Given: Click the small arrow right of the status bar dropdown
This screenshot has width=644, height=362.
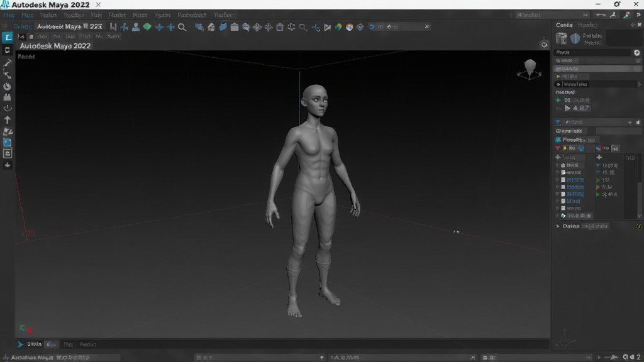Looking at the screenshot, I should [599, 358].
